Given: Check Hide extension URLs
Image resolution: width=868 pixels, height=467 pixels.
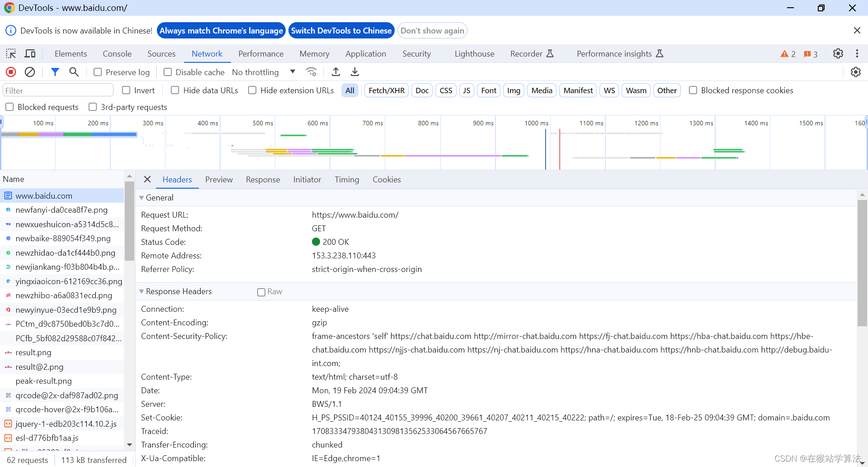Looking at the screenshot, I should pos(252,90).
